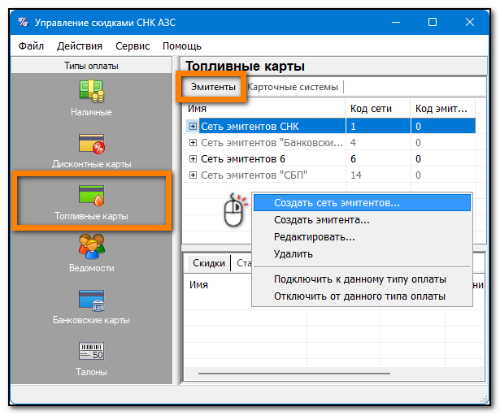This screenshot has height=415, width=500.
Task: Expand the Сеть эмитентов "Банковски..." node
Action: click(x=193, y=142)
